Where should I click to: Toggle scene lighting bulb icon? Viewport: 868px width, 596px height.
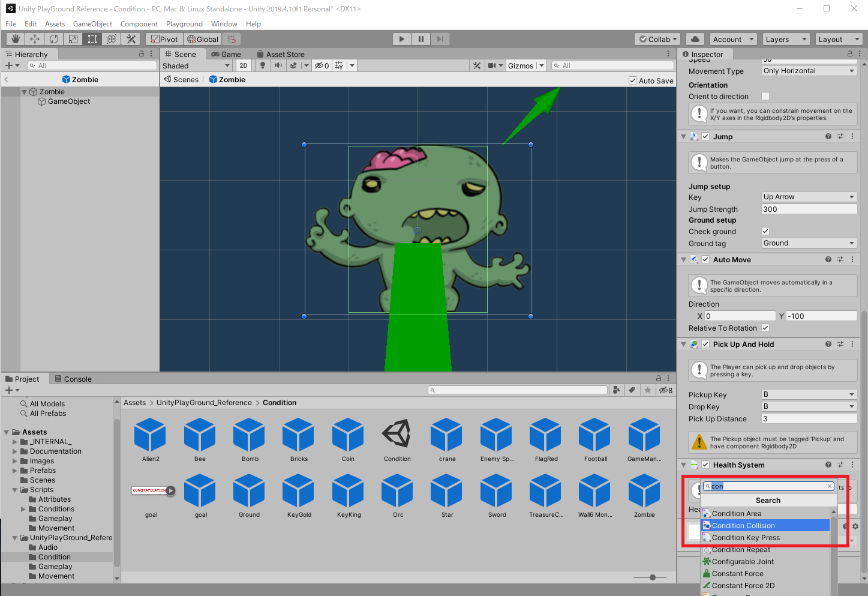click(x=263, y=65)
